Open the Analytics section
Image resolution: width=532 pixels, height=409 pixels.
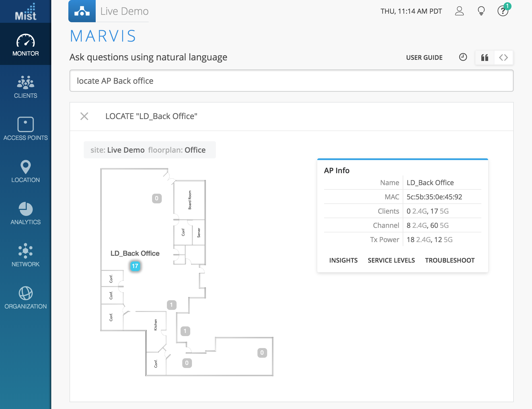pyautogui.click(x=26, y=213)
